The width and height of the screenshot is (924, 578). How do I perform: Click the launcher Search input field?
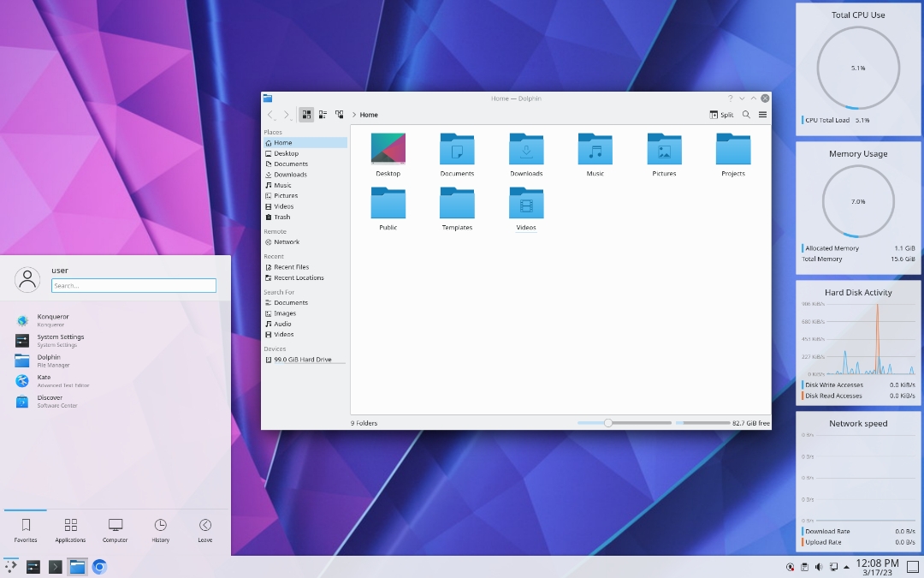pyautogui.click(x=133, y=286)
